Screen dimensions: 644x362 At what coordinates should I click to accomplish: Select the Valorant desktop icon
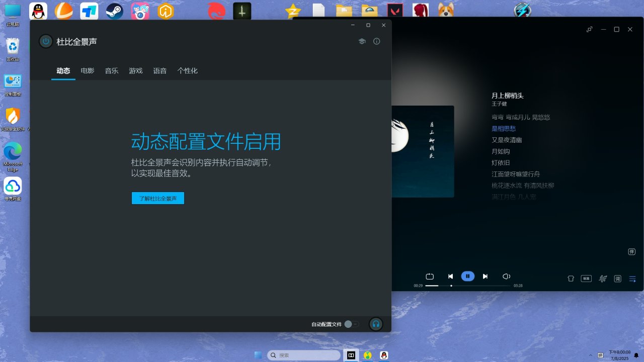pyautogui.click(x=395, y=11)
